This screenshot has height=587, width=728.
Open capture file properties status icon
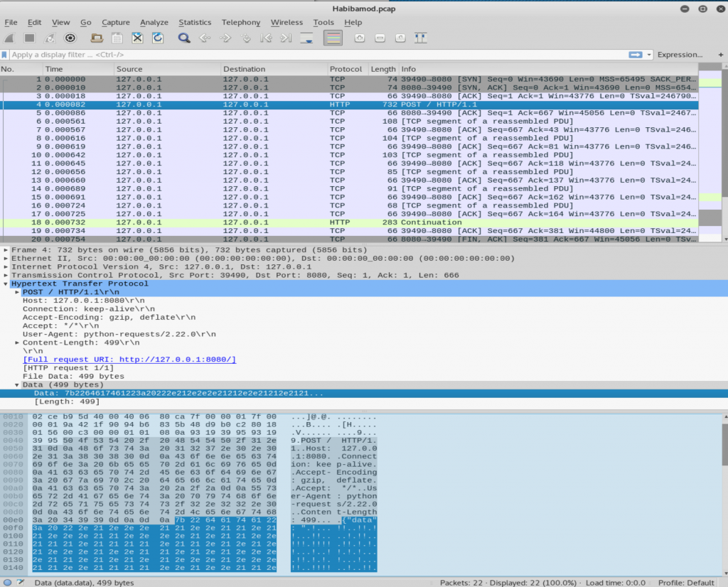point(21,582)
